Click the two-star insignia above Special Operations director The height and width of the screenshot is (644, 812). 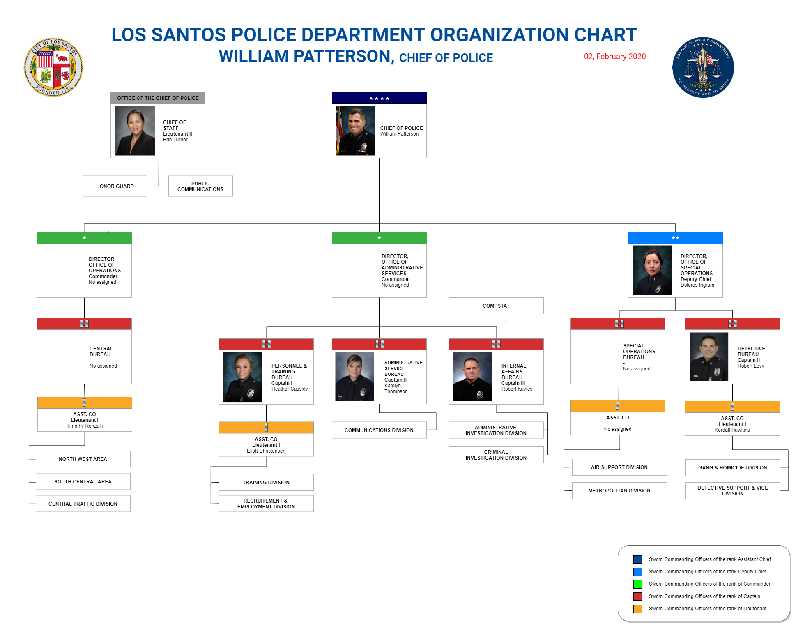tap(675, 238)
